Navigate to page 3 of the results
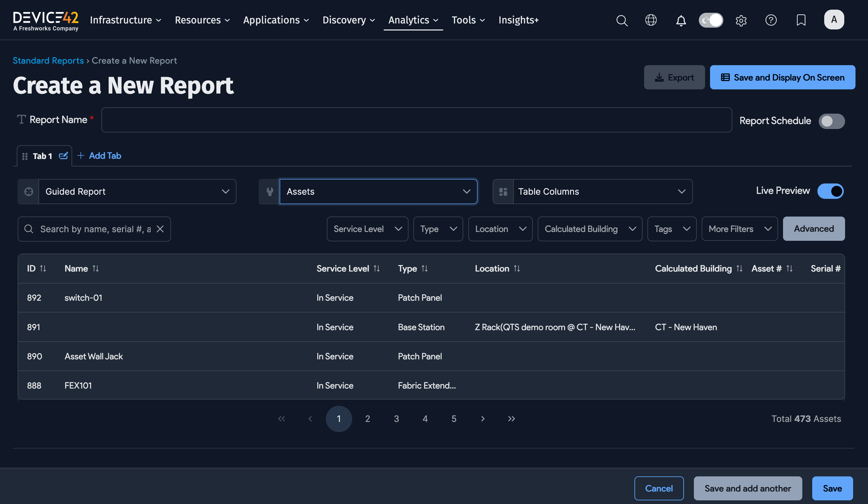This screenshot has height=504, width=868. [x=396, y=419]
